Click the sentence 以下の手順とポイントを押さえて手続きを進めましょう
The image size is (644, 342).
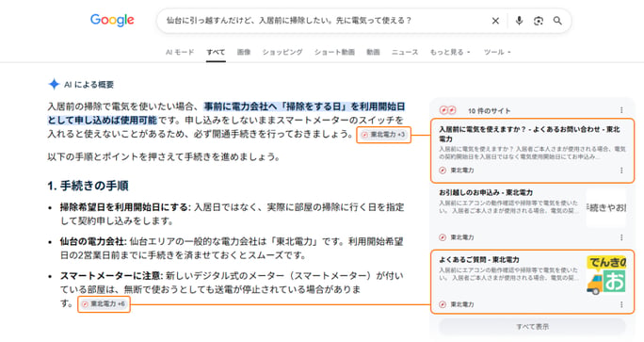[x=164, y=157]
